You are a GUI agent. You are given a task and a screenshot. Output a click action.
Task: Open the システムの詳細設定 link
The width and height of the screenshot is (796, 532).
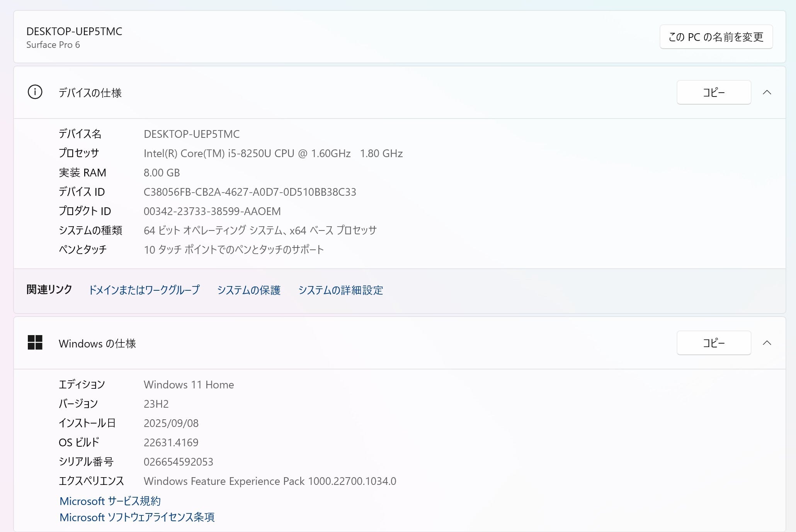point(340,290)
